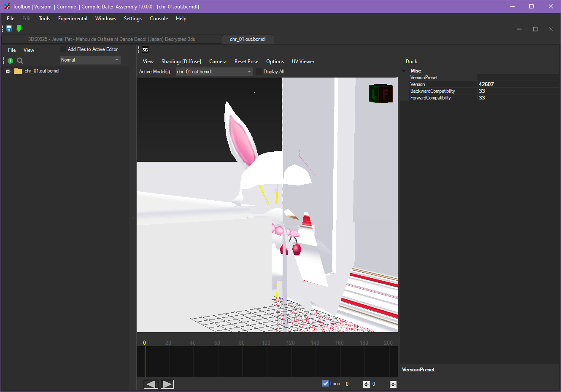The image size is (561, 392).
Task: Collapse the Misc property category
Action: [x=404, y=71]
